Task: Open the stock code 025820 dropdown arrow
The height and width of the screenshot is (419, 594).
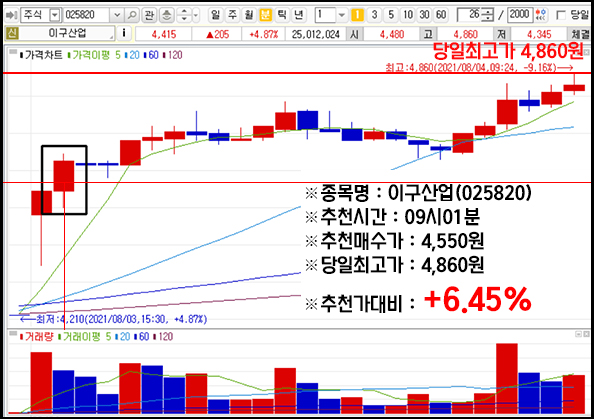Action: (x=117, y=15)
